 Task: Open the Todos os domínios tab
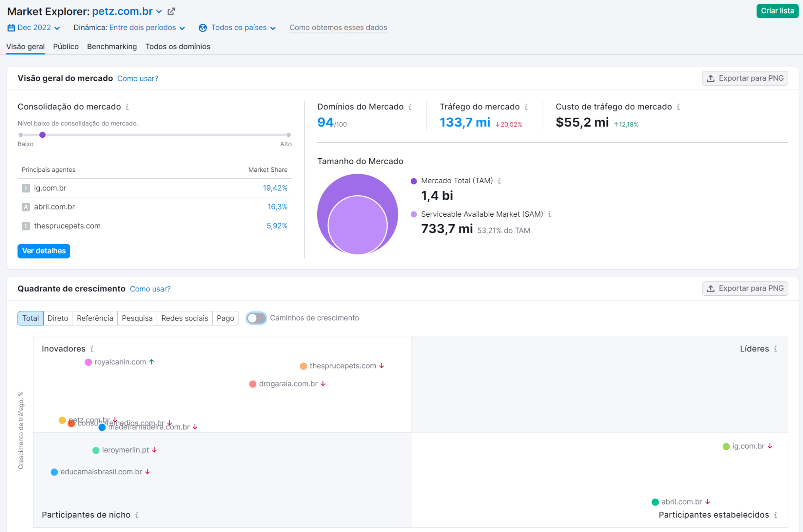click(178, 47)
